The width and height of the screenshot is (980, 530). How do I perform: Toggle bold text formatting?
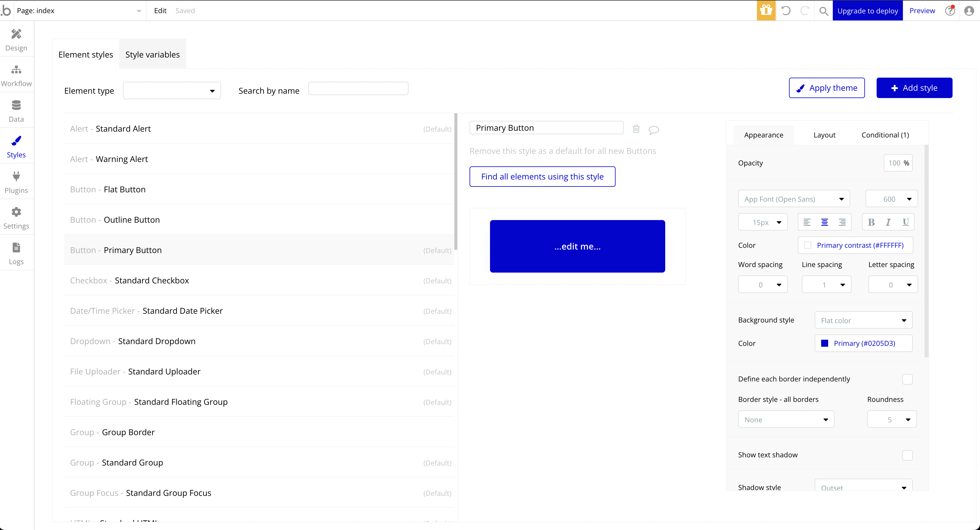click(871, 222)
